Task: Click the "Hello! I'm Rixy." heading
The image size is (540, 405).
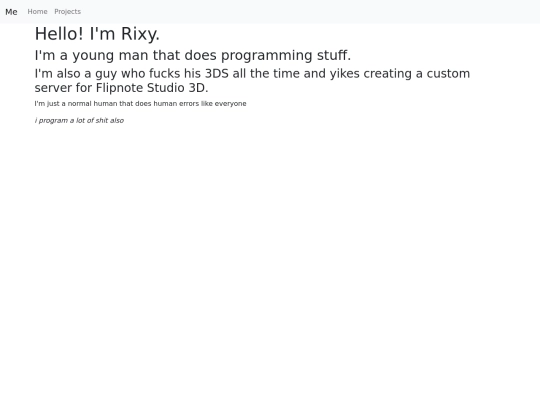Action: pos(97,34)
